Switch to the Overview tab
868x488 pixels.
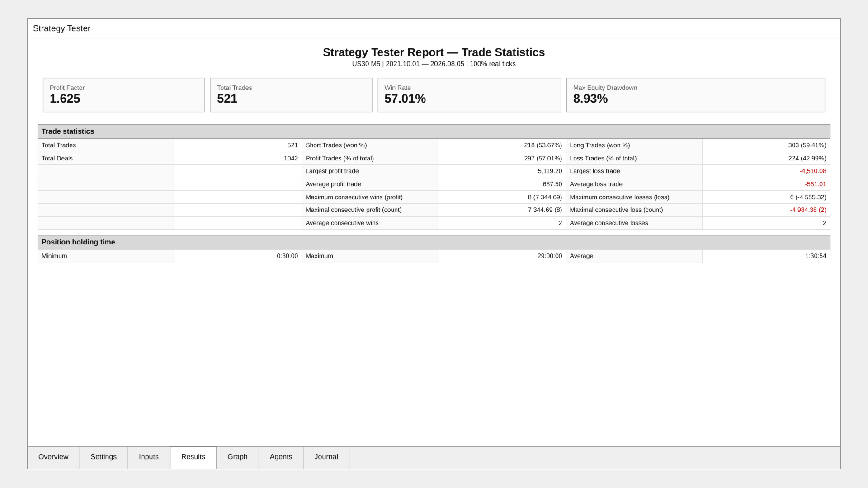pos(53,457)
